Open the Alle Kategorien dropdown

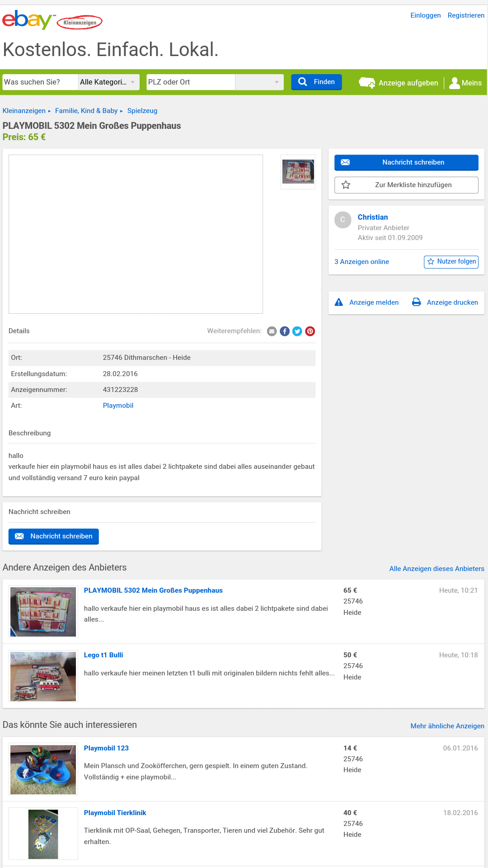109,82
